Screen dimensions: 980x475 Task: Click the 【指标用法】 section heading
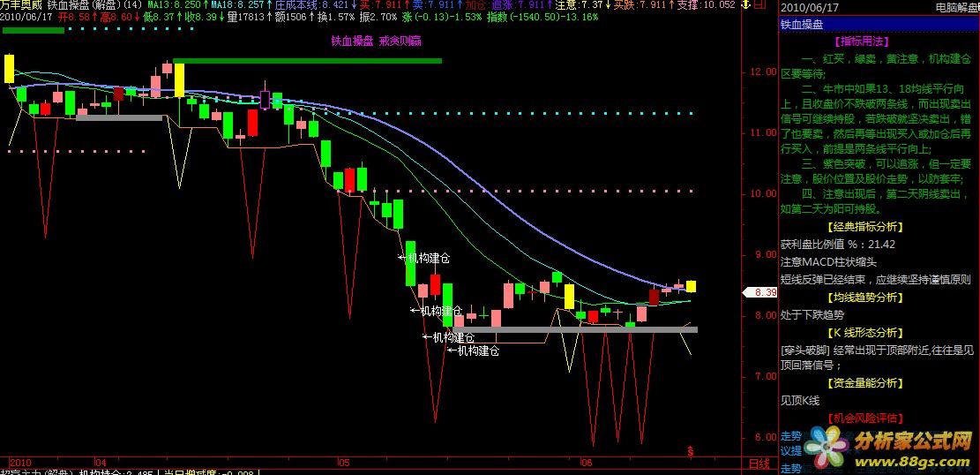coord(865,41)
